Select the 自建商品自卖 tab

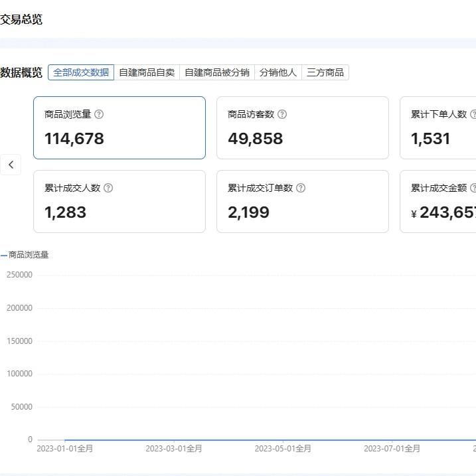pos(147,72)
